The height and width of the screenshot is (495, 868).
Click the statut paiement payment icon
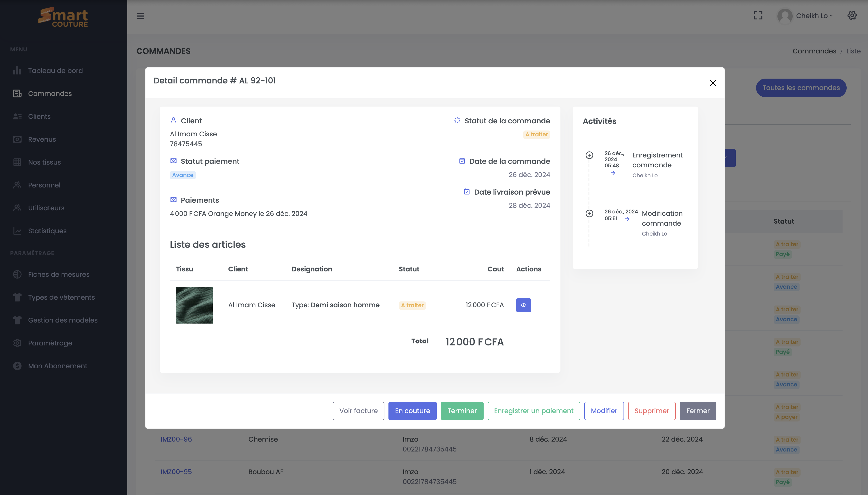(173, 161)
